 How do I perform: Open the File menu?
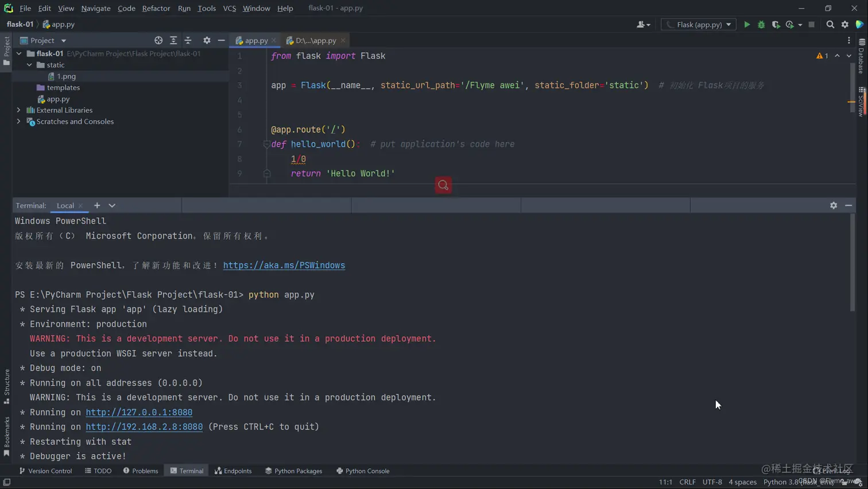click(25, 8)
